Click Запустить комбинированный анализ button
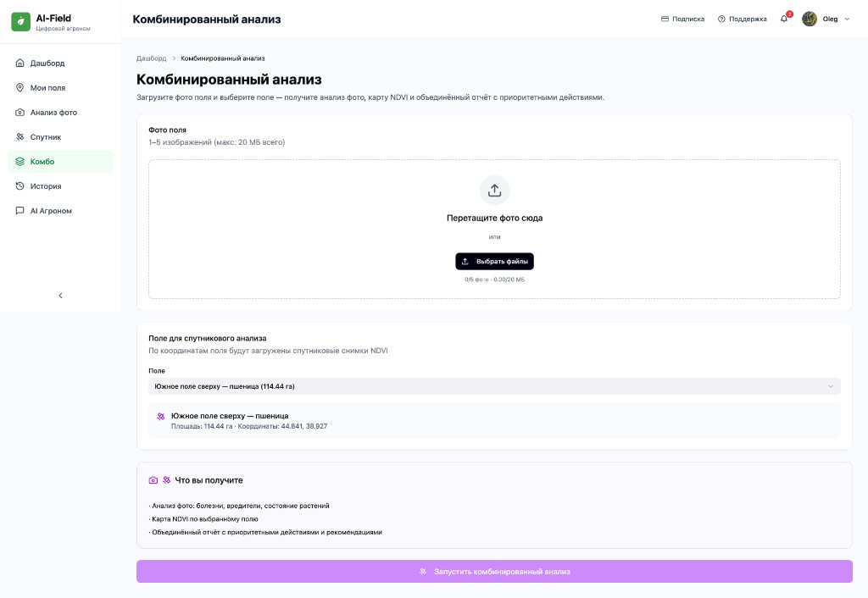868x598 pixels. [x=494, y=572]
